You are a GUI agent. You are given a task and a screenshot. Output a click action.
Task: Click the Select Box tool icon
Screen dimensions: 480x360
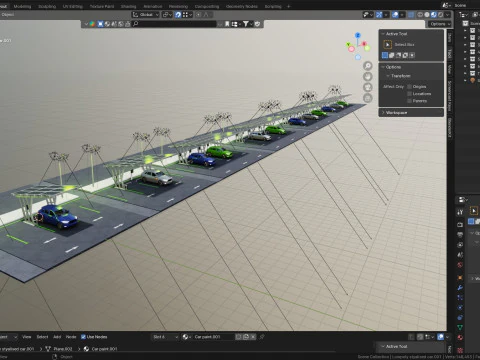388,45
